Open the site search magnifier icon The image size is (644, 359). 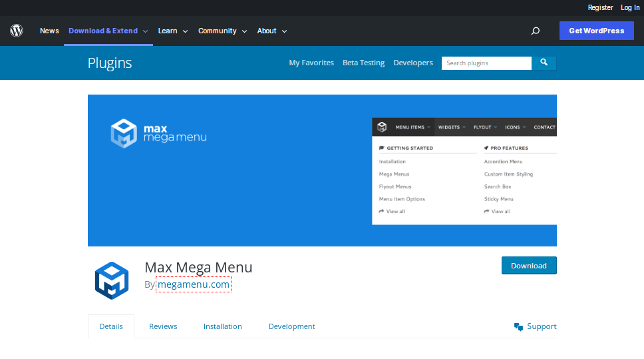click(535, 31)
